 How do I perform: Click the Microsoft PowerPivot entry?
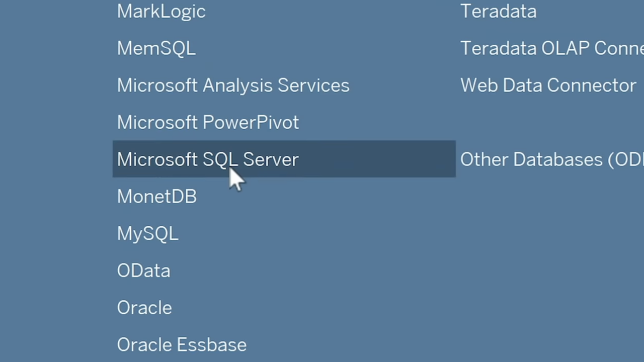click(208, 123)
